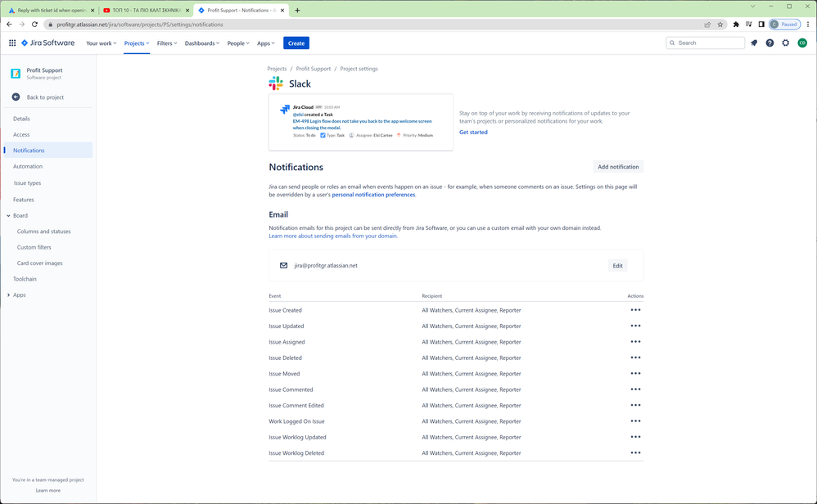Viewport: 817px width, 504px height.
Task: Click Edit for the notification email
Action: click(617, 266)
